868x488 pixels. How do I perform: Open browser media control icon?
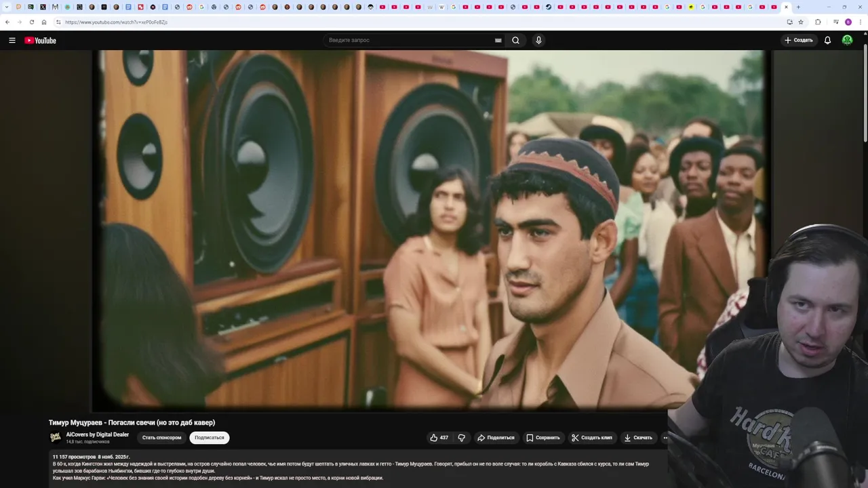836,22
